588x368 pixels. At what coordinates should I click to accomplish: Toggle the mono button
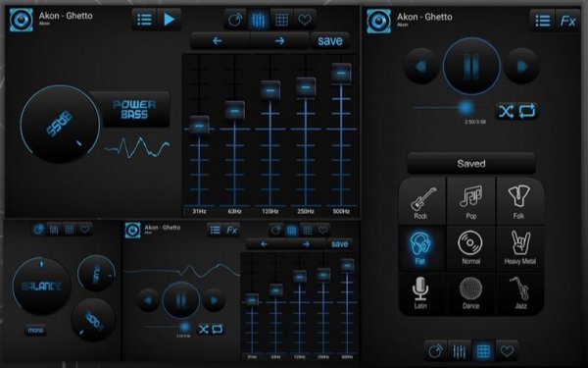coord(35,330)
